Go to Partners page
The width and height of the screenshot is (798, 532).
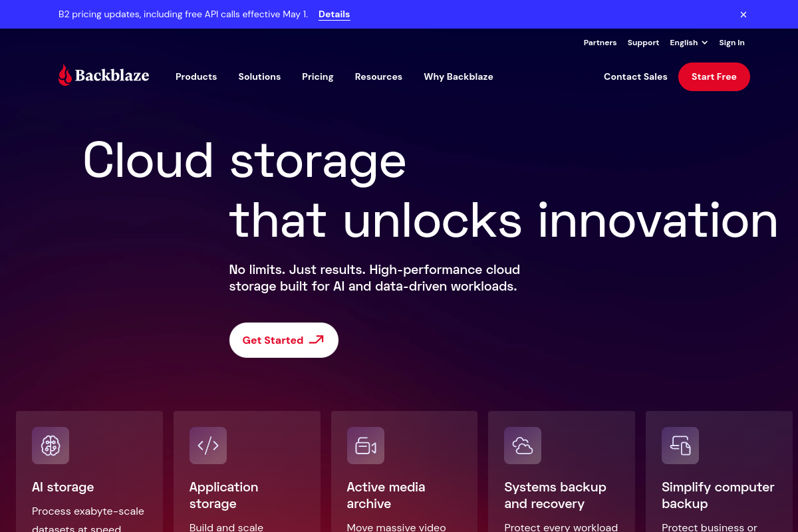[600, 43]
